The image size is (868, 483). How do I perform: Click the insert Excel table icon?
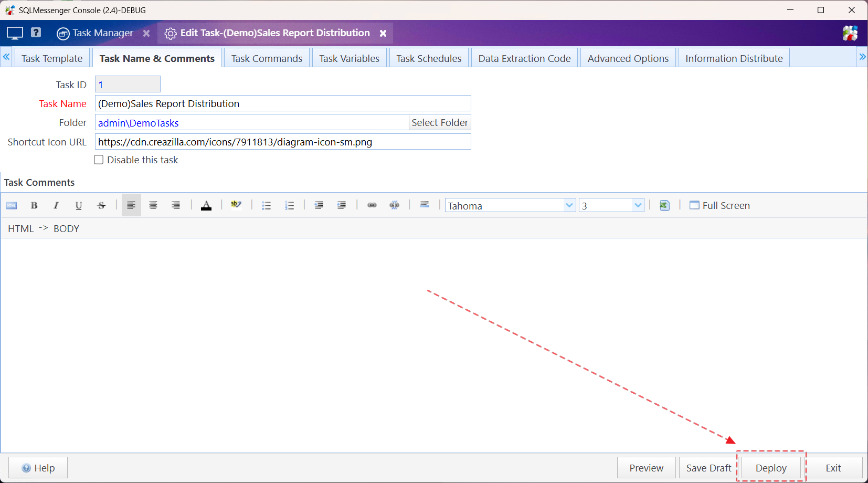(664, 205)
